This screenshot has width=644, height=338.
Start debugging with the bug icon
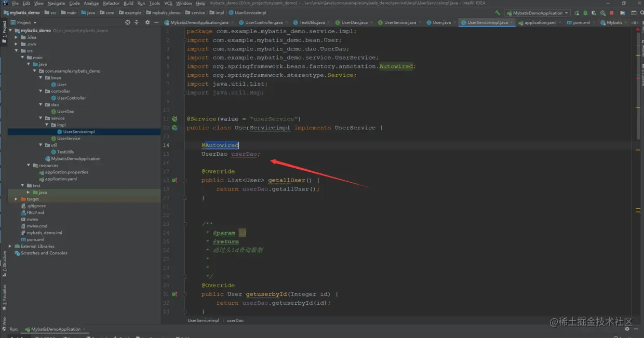pyautogui.click(x=585, y=13)
